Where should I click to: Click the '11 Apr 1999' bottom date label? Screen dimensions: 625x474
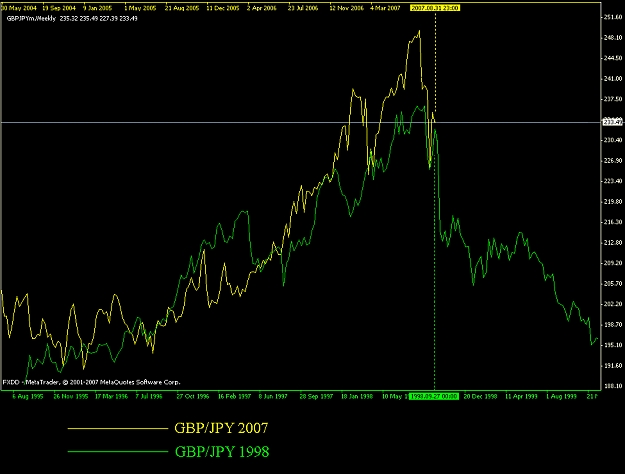(521, 396)
